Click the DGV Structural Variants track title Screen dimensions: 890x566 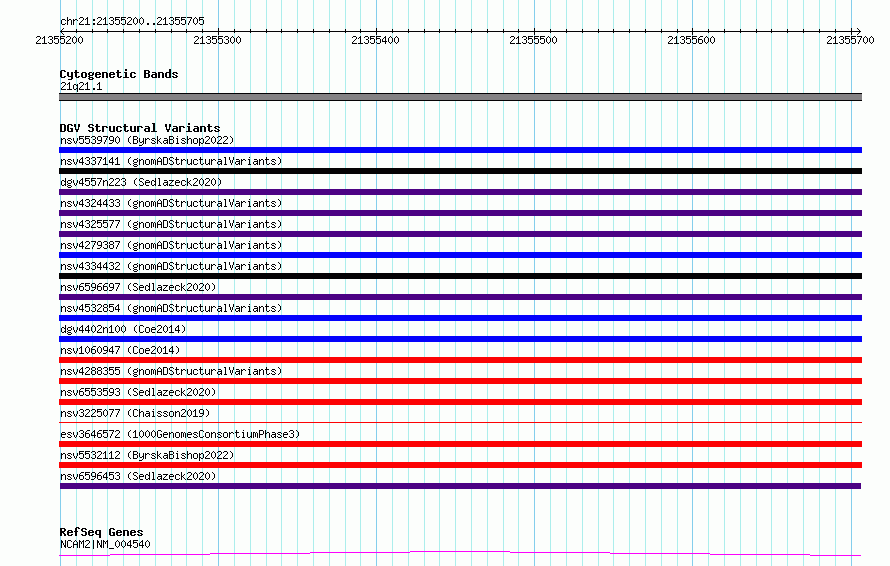tap(140, 128)
